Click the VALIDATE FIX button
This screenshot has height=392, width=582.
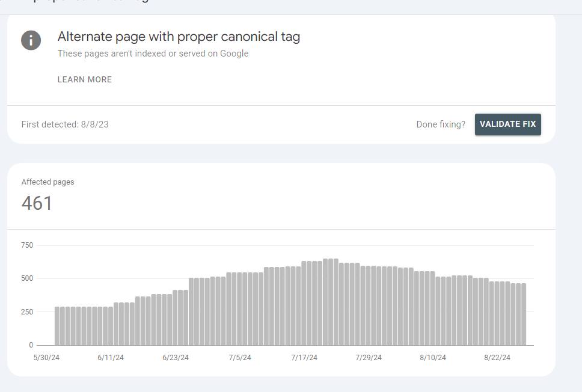508,124
